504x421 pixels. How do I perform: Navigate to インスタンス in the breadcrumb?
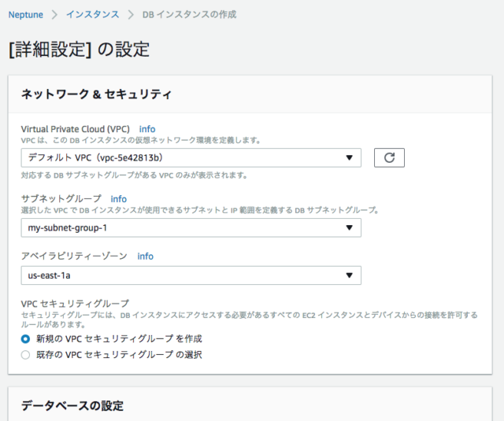92,14
